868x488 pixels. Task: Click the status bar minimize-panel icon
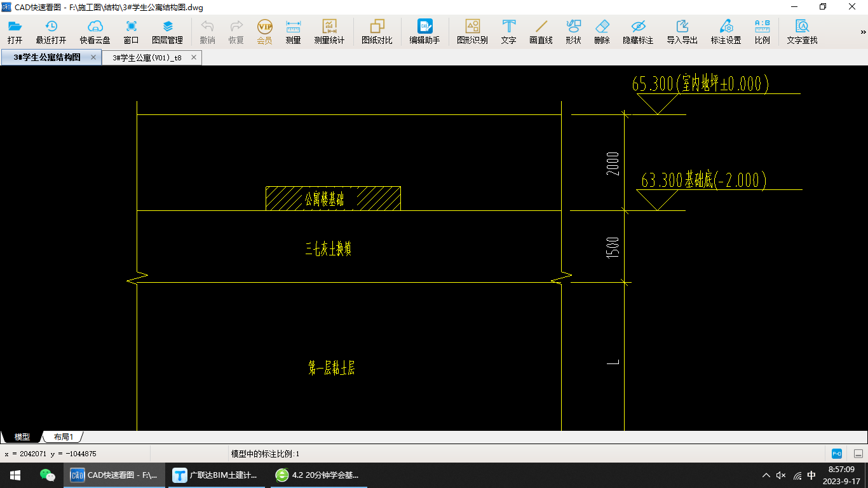[858, 454]
